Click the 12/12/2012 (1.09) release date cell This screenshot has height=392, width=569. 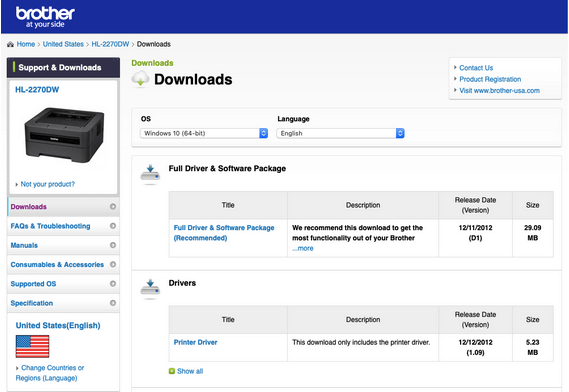point(475,347)
